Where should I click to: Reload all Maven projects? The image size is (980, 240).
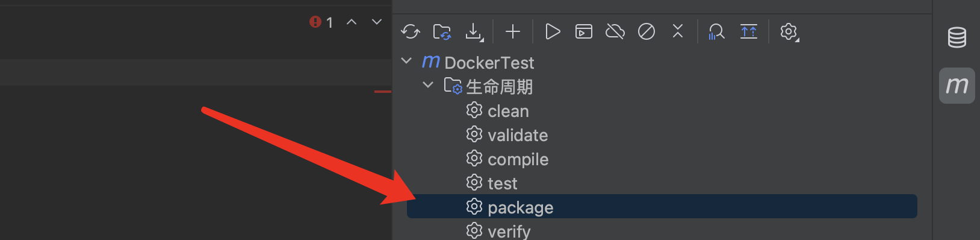click(x=411, y=31)
